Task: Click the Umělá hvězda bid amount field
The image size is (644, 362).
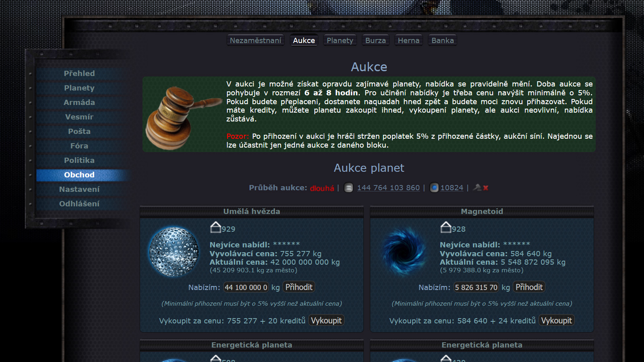Action: [x=246, y=287]
